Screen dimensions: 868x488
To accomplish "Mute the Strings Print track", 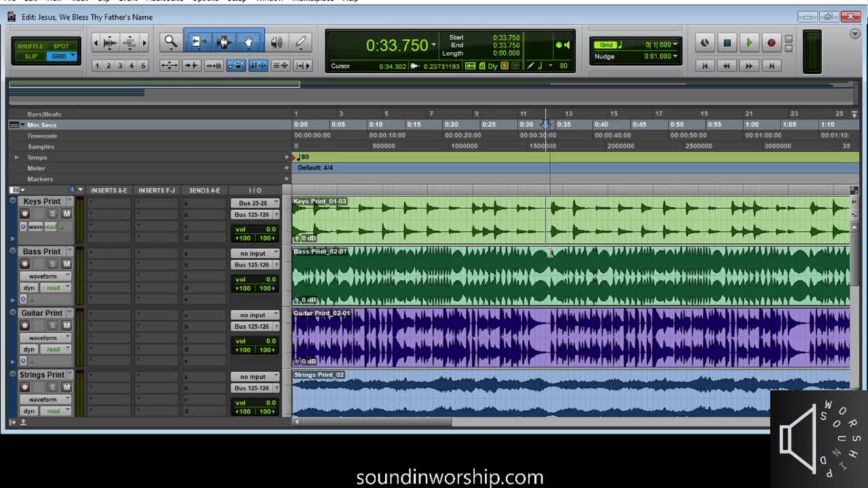I will 66,387.
